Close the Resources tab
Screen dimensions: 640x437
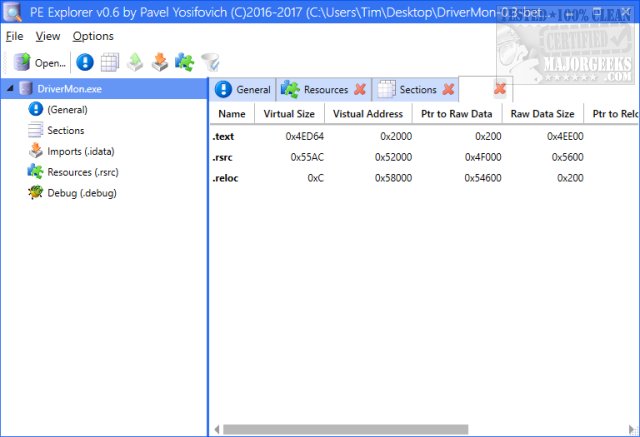coord(360,89)
